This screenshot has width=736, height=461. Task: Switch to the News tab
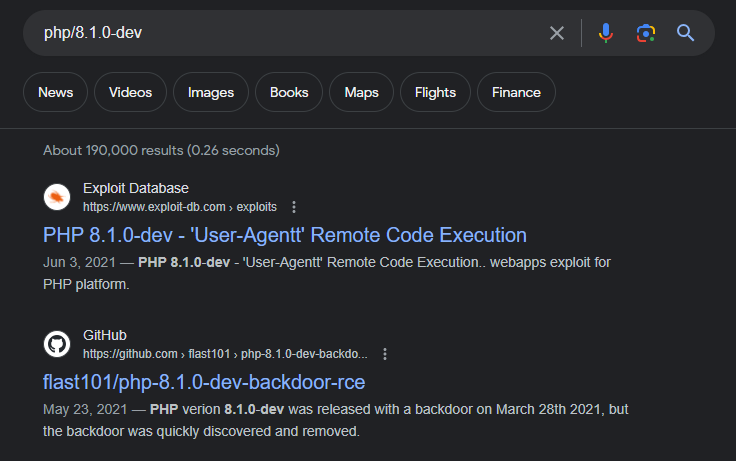click(x=55, y=92)
